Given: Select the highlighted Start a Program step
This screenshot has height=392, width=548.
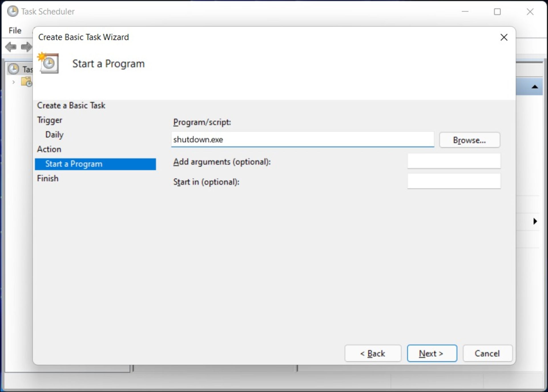Looking at the screenshot, I should point(95,164).
